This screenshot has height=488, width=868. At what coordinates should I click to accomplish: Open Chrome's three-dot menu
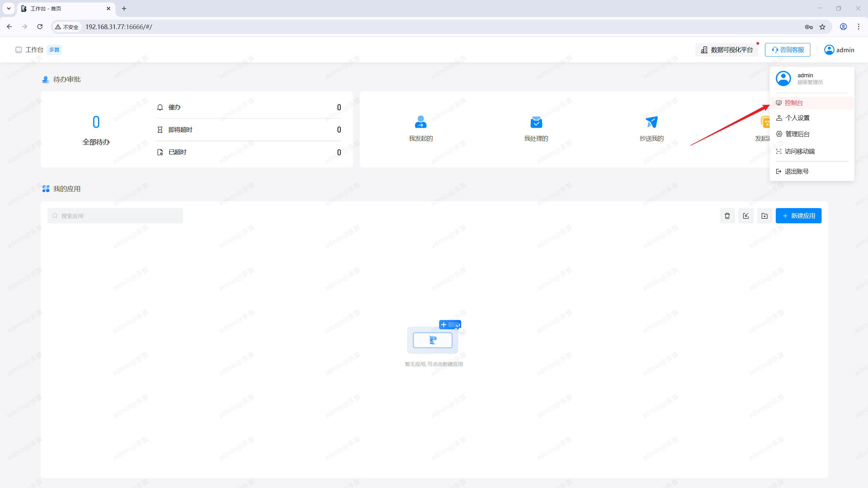[859, 27]
